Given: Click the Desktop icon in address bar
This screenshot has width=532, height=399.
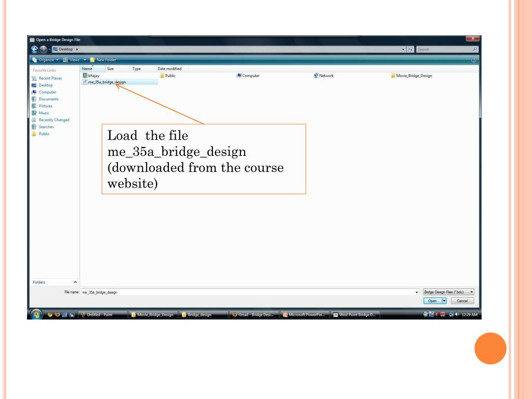Looking at the screenshot, I should pyautogui.click(x=55, y=49).
